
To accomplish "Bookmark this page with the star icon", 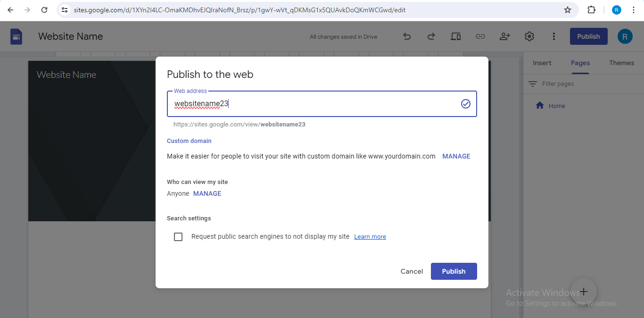I will (568, 10).
